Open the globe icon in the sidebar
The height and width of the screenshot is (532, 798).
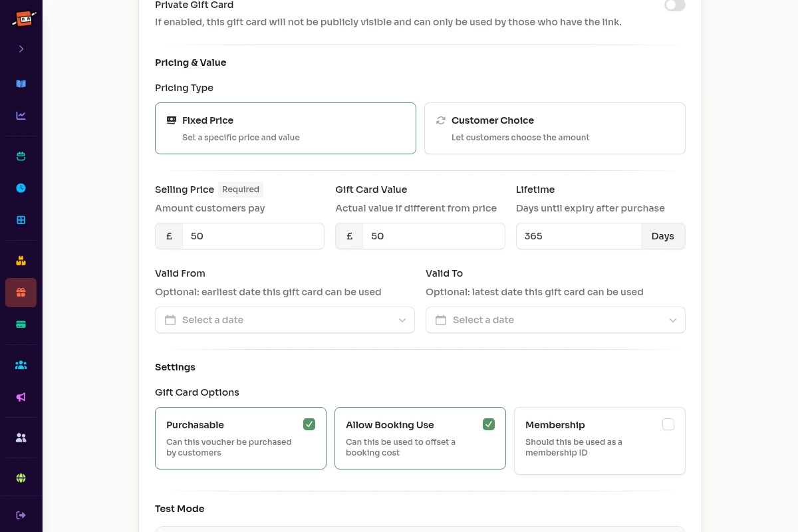(21, 478)
